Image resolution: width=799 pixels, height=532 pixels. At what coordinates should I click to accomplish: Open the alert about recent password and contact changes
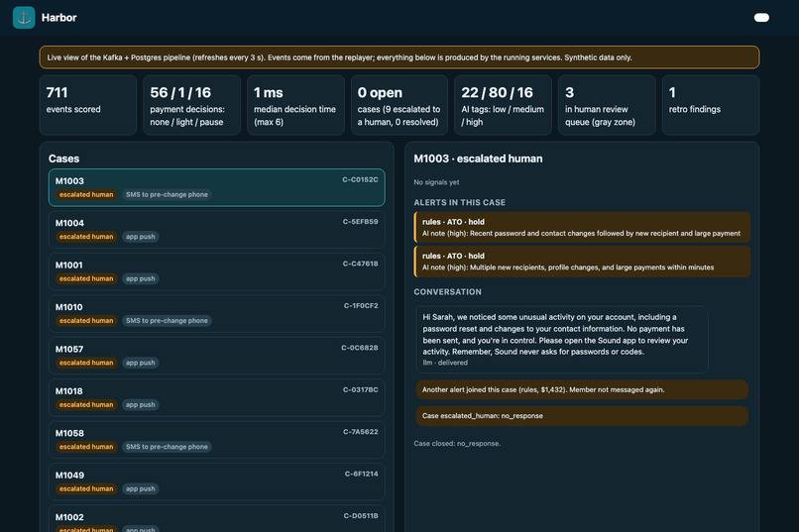[x=582, y=228]
